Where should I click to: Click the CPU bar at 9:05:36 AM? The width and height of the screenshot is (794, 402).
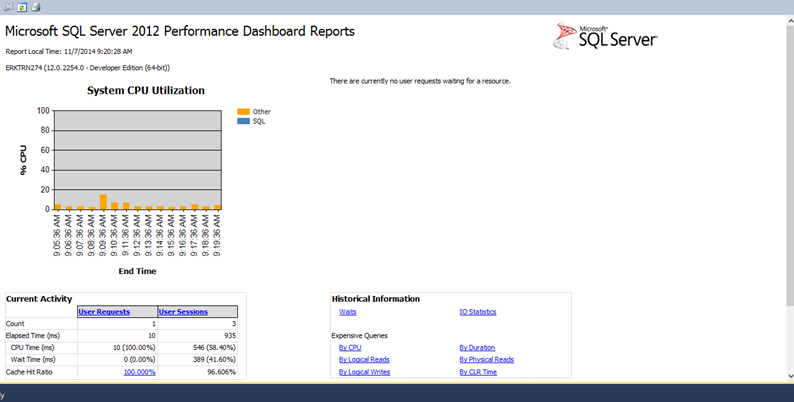[x=58, y=207]
